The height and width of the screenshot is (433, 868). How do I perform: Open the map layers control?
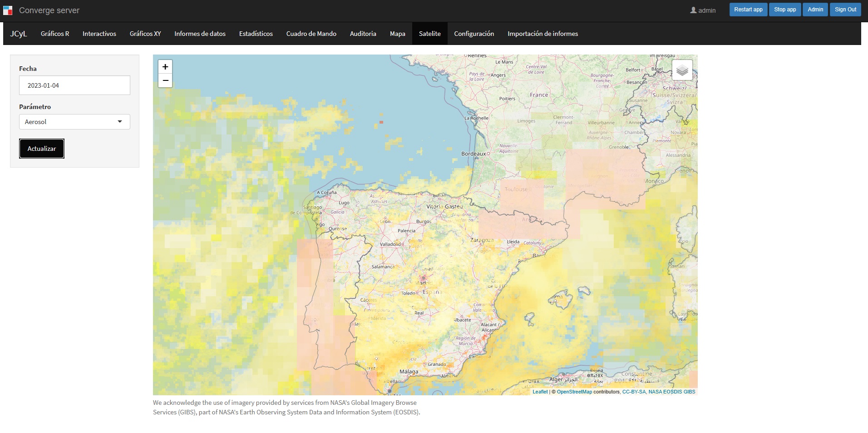pyautogui.click(x=682, y=70)
